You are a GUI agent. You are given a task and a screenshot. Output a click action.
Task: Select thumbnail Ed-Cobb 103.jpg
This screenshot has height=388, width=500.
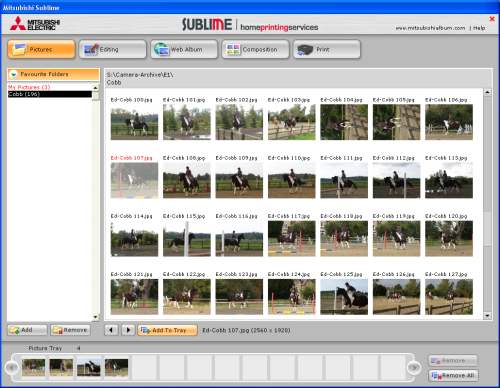(291, 122)
